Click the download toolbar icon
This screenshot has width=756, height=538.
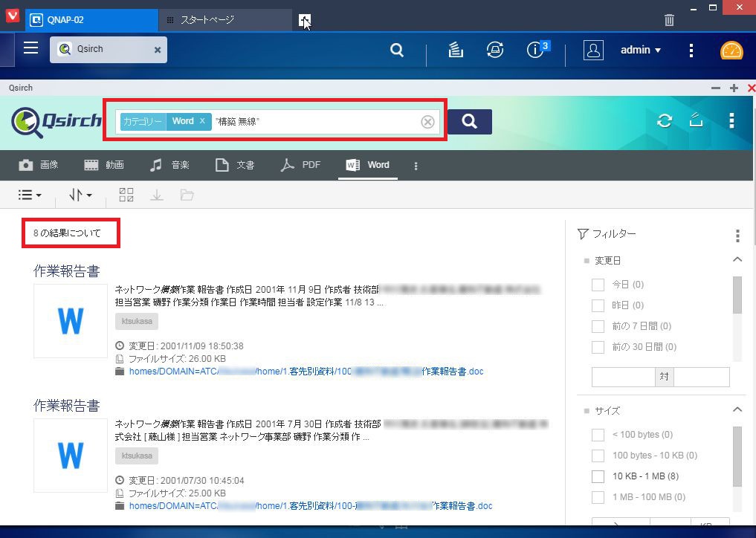pos(157,195)
